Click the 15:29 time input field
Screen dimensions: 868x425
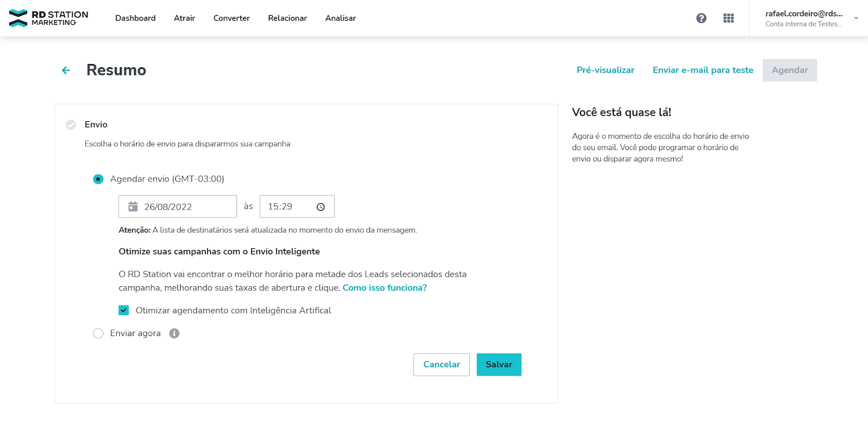click(x=288, y=207)
